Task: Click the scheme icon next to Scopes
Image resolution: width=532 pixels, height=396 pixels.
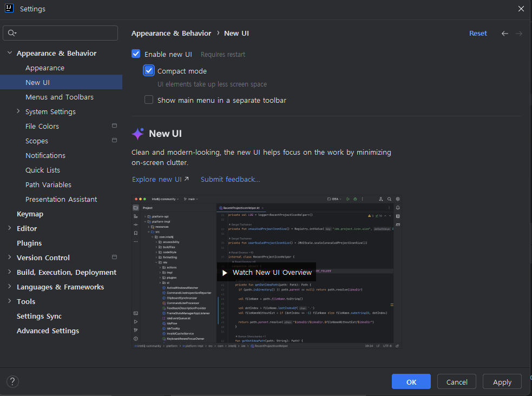Action: (x=114, y=140)
